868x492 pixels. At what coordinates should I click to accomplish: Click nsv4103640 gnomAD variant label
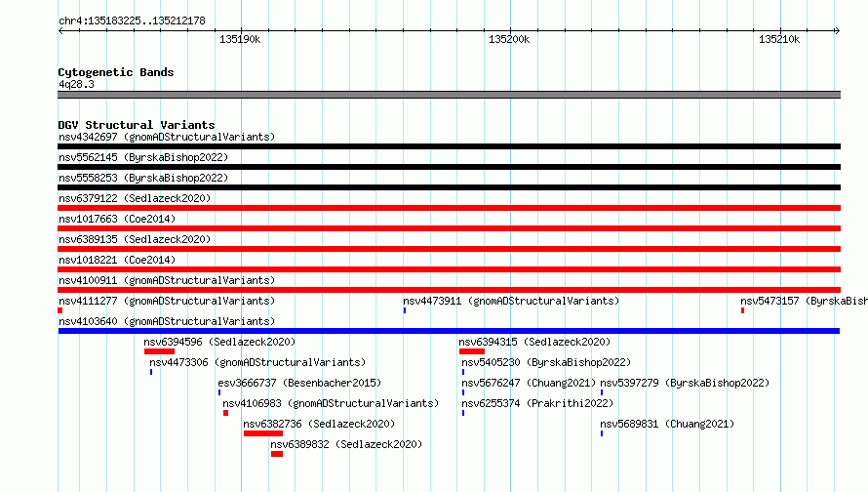[167, 321]
